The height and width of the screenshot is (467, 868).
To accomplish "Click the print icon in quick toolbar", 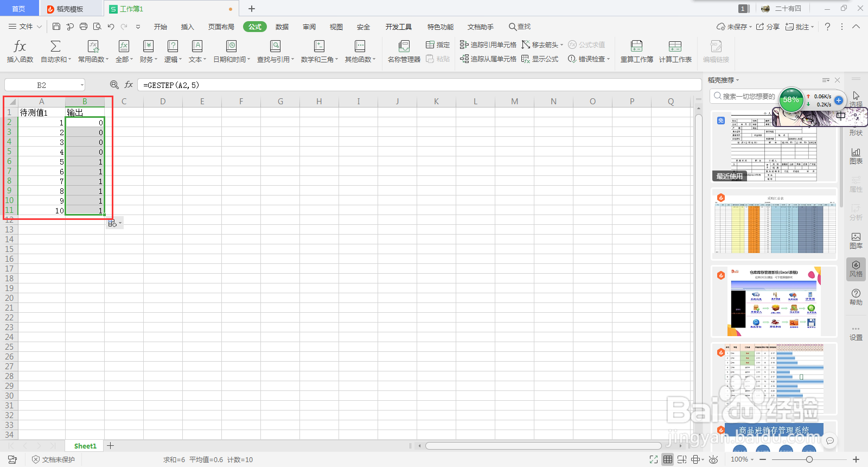I will [84, 27].
